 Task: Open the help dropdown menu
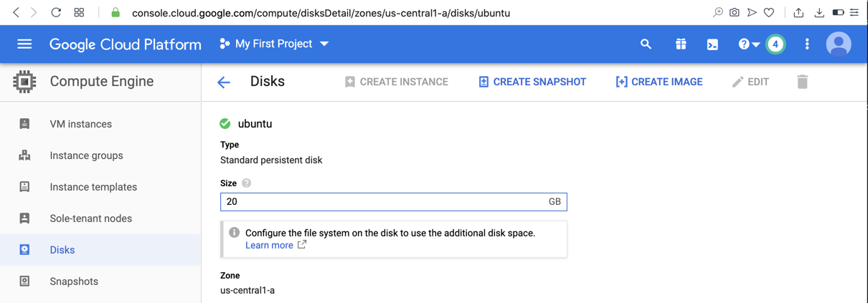pos(748,44)
